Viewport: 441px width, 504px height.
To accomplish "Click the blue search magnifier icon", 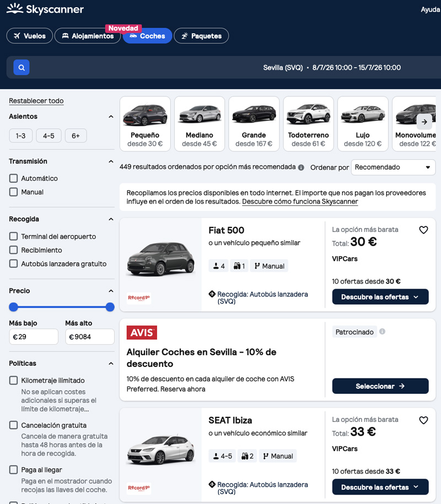I will [21, 68].
